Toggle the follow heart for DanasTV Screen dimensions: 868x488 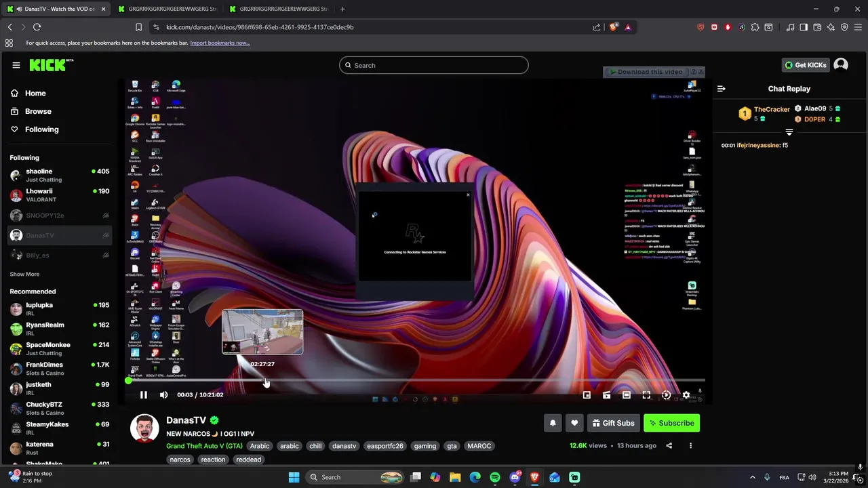click(x=574, y=423)
